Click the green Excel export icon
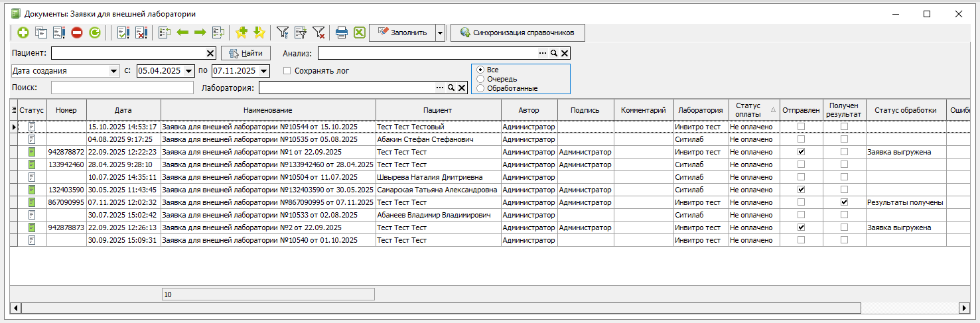980x323 pixels. point(359,32)
